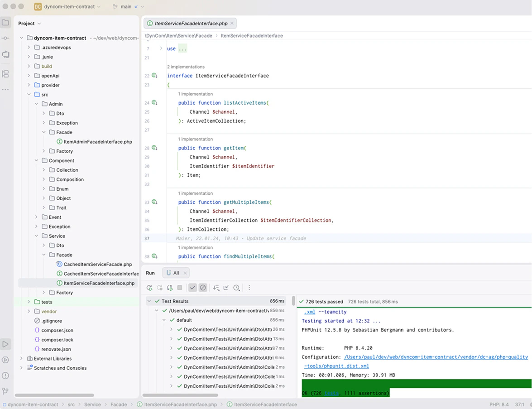Click the src breadcrumb in status bar

click(x=71, y=404)
